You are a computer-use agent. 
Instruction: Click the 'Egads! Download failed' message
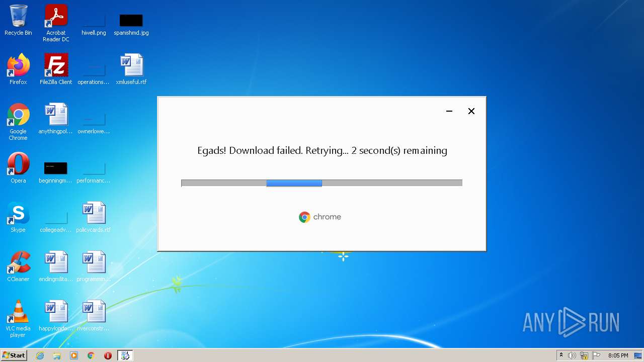(x=322, y=150)
